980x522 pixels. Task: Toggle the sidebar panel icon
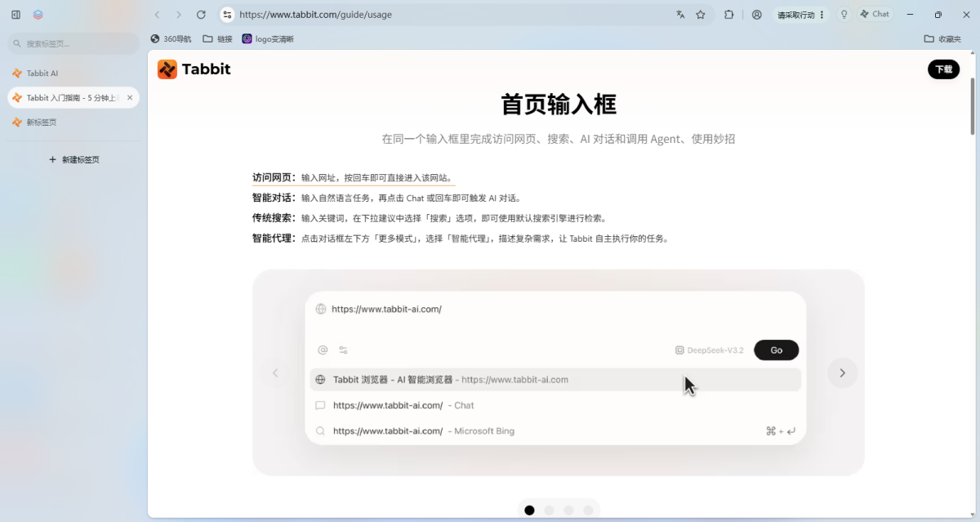(16, 15)
